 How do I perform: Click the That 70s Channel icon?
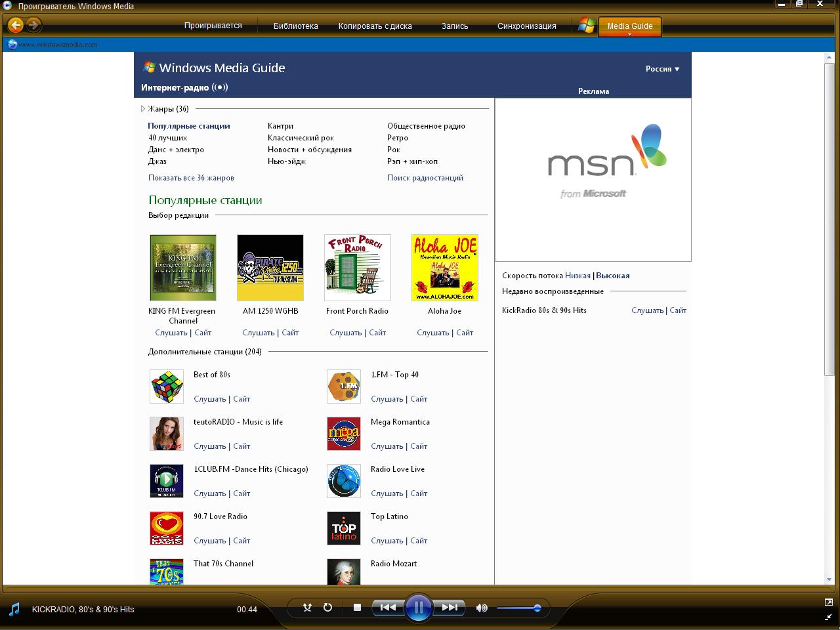(167, 572)
